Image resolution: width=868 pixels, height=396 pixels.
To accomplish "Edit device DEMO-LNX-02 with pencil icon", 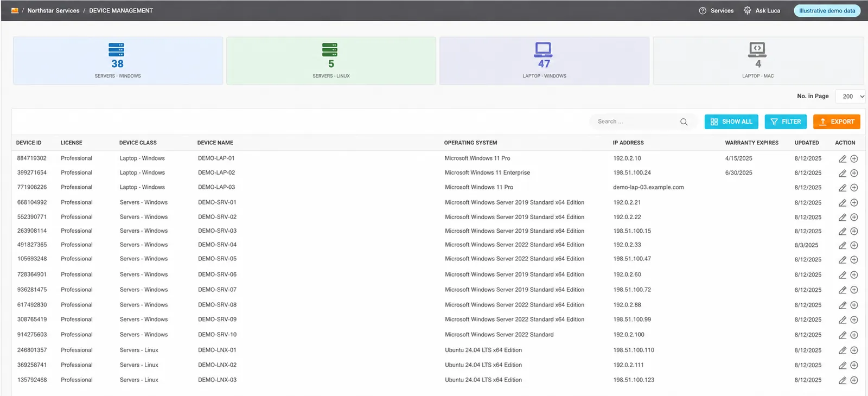I will (x=843, y=366).
